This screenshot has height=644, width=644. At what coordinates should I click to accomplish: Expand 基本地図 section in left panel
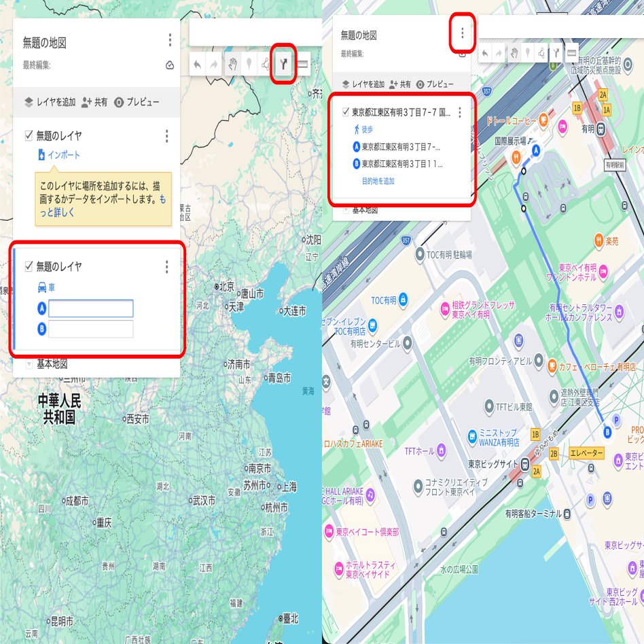coord(29,364)
